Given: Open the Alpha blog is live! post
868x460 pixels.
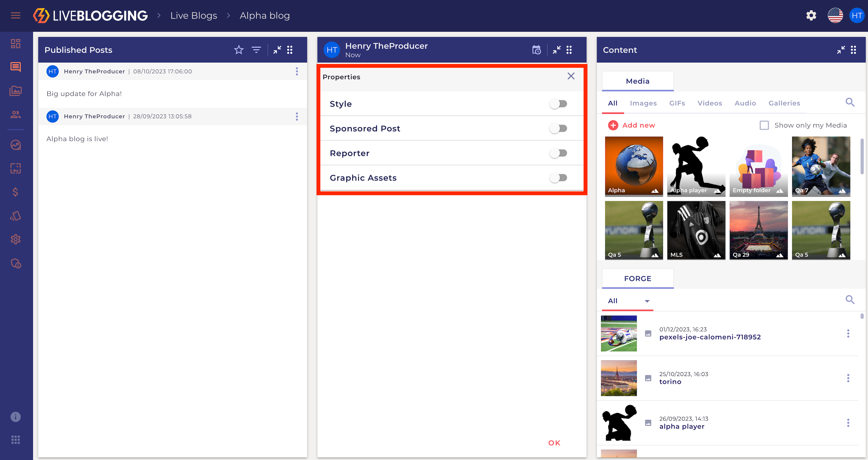Looking at the screenshot, I should coord(77,139).
